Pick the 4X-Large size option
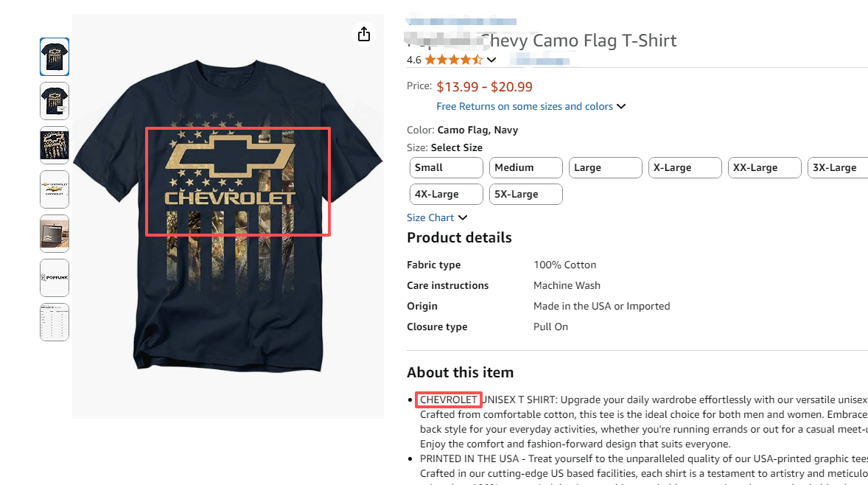Screen dimensions: 868x485 (x=446, y=195)
